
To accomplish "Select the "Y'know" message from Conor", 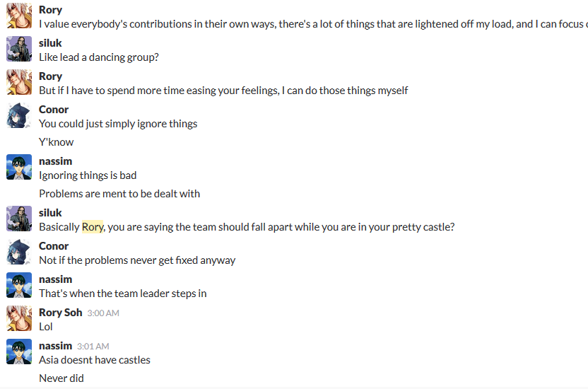I will pos(57,142).
